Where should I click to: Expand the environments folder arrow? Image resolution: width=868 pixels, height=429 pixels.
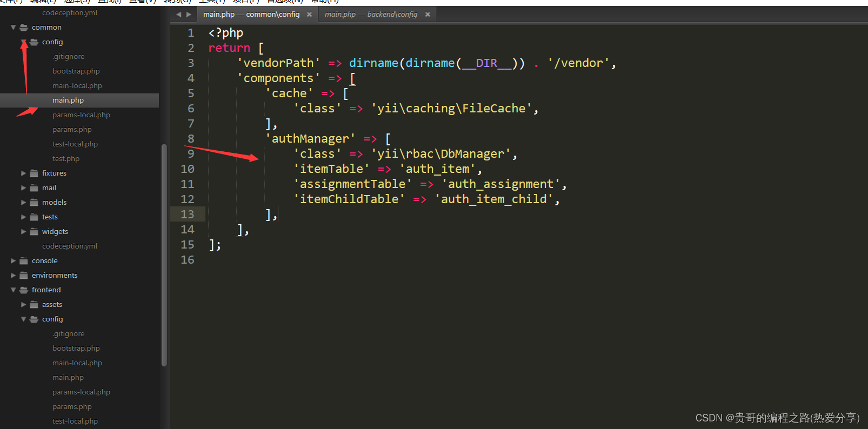click(13, 276)
